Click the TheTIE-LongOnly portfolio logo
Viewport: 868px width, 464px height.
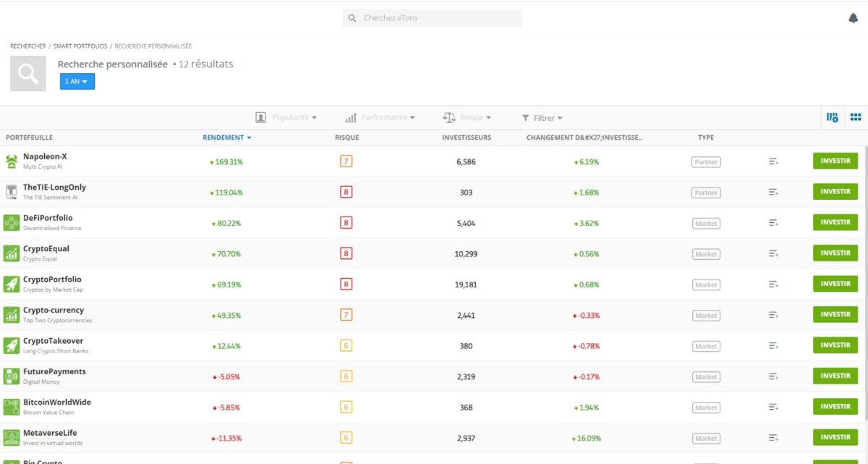coord(12,192)
